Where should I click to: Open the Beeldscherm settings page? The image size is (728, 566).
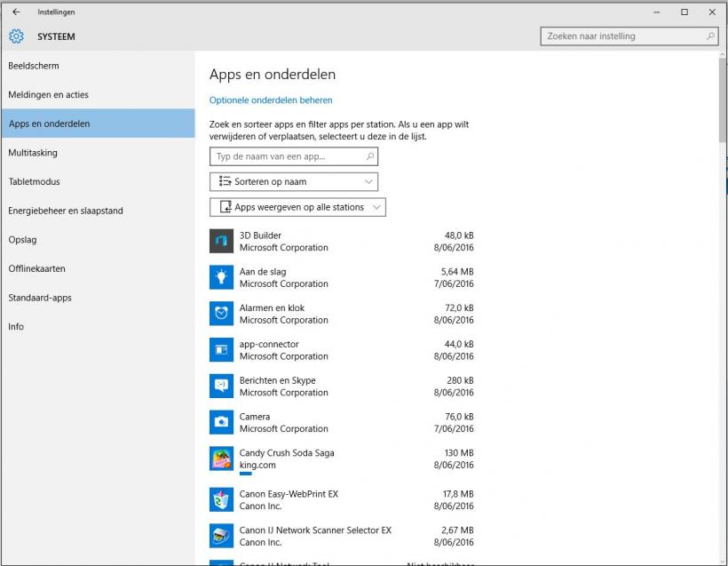34,66
